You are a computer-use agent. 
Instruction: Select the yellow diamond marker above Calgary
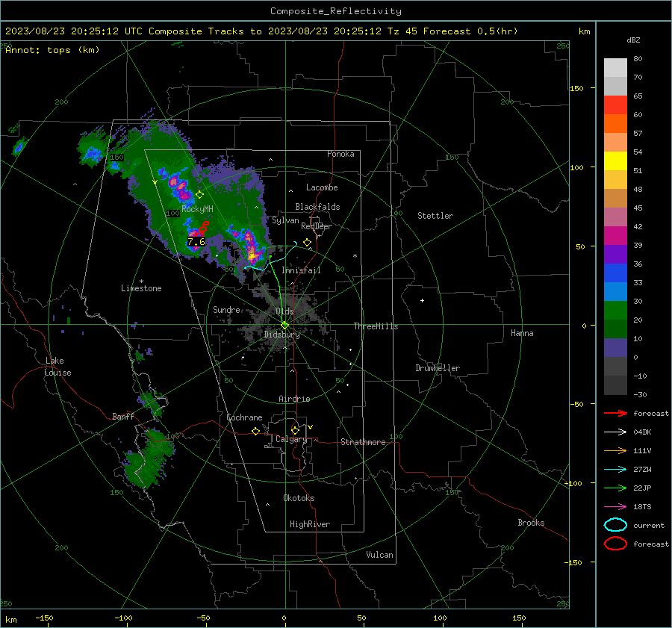[295, 430]
